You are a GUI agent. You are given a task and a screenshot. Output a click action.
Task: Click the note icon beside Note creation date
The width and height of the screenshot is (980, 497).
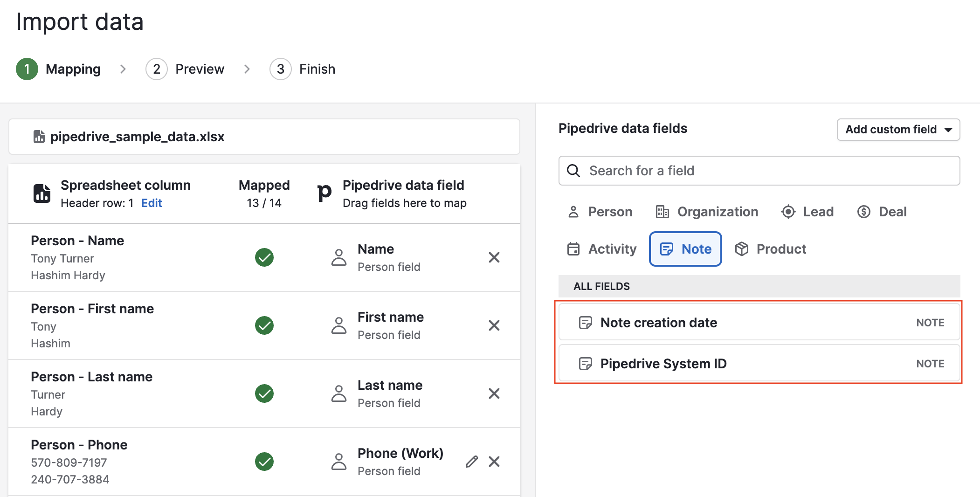(585, 323)
